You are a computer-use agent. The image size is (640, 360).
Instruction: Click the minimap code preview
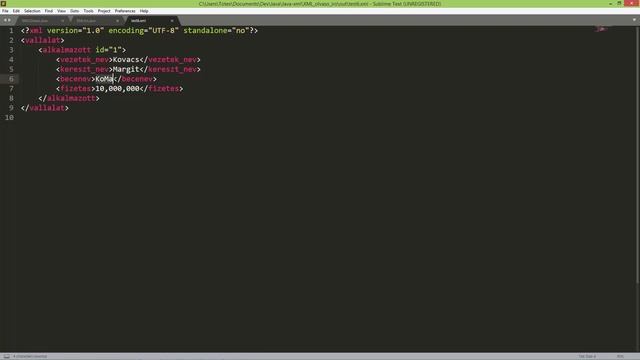[602, 29]
